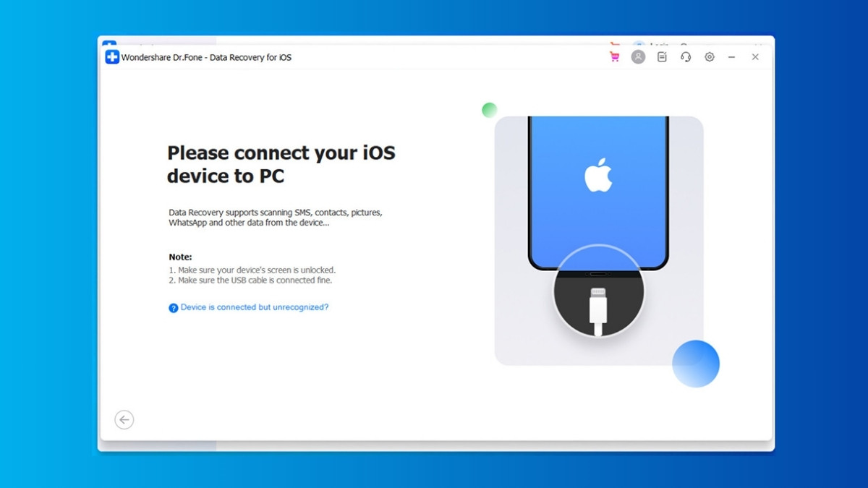Image resolution: width=868 pixels, height=488 pixels.
Task: Close the Dr.Fone window
Action: [755, 57]
